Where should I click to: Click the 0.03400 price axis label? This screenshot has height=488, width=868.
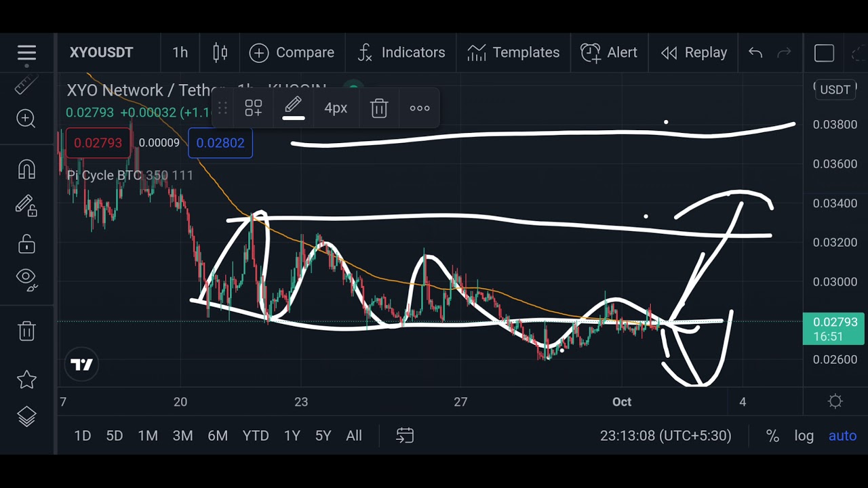click(x=835, y=203)
